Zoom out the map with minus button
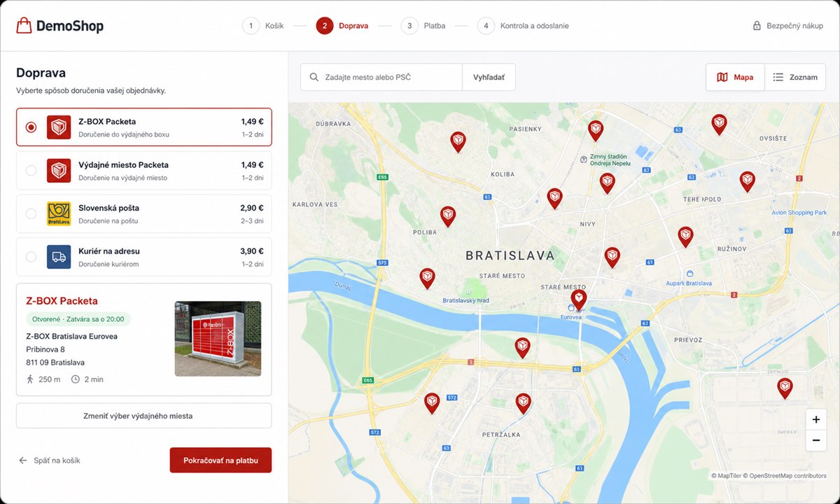 coord(815,440)
